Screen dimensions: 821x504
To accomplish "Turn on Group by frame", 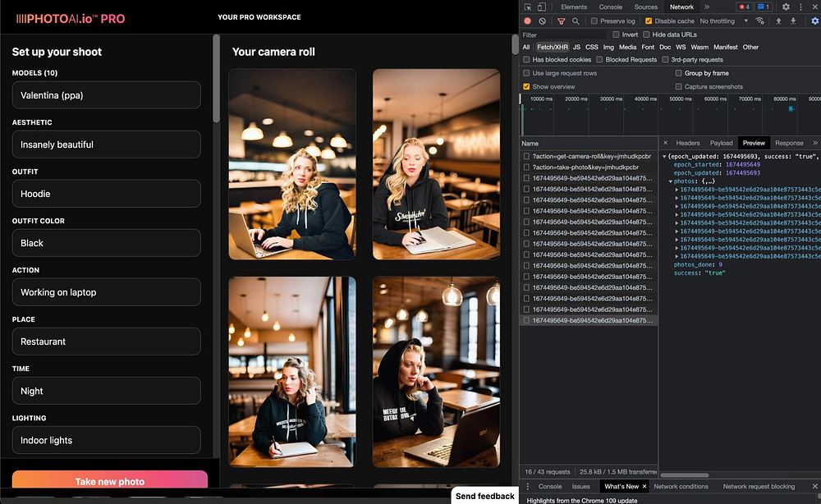I will [x=679, y=73].
